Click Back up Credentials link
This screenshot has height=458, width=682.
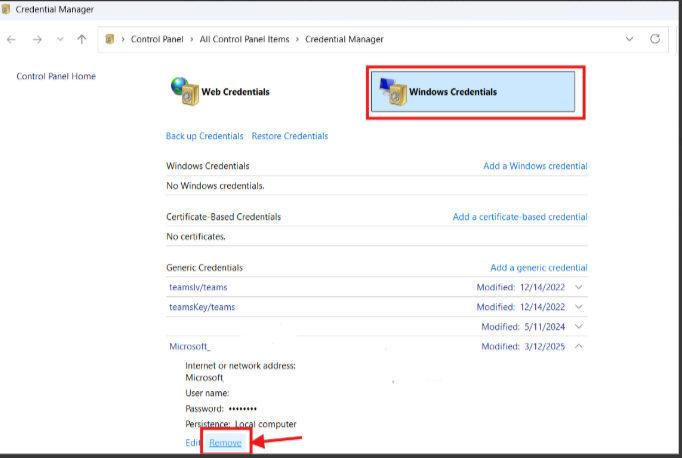(x=204, y=136)
